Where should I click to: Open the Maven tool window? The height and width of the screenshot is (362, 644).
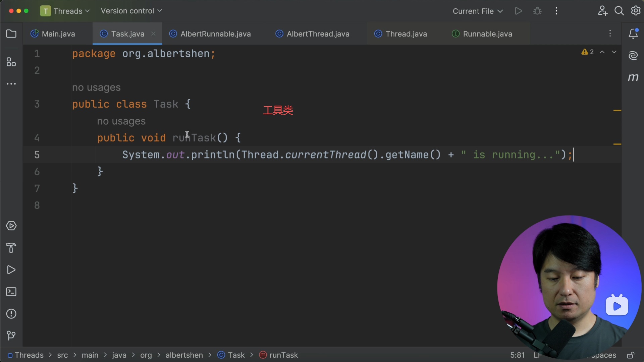click(633, 78)
